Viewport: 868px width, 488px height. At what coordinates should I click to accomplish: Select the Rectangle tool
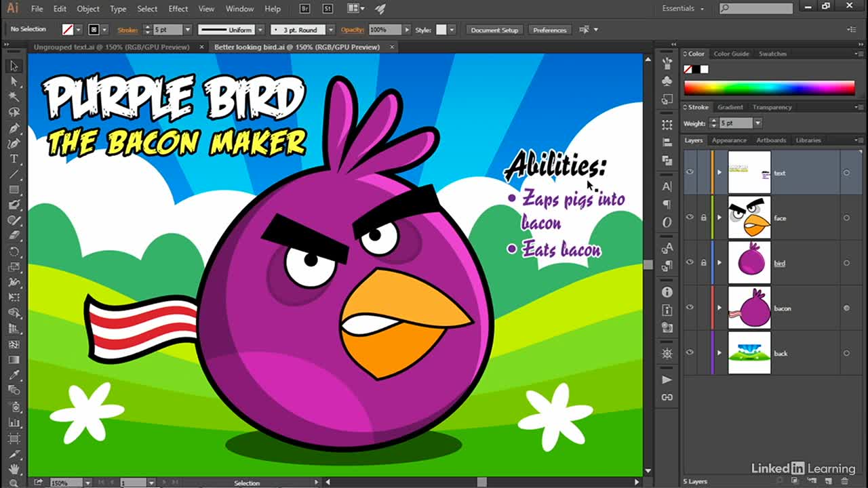(x=14, y=190)
